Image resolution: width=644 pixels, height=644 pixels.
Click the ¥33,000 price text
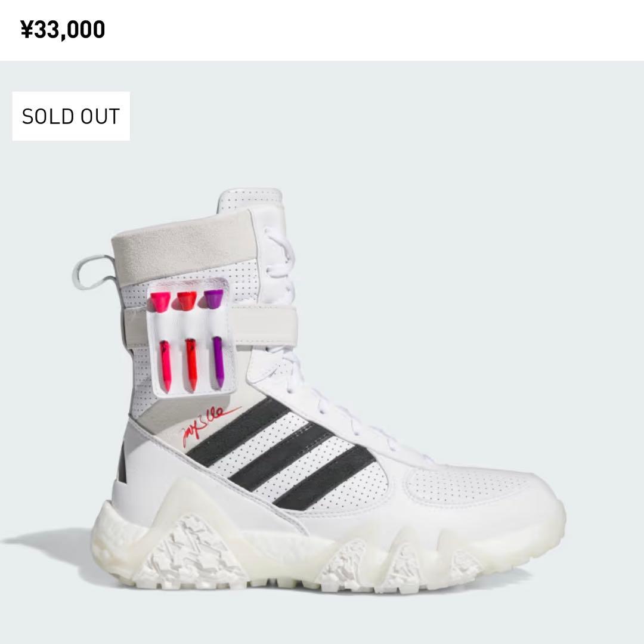[x=63, y=29]
